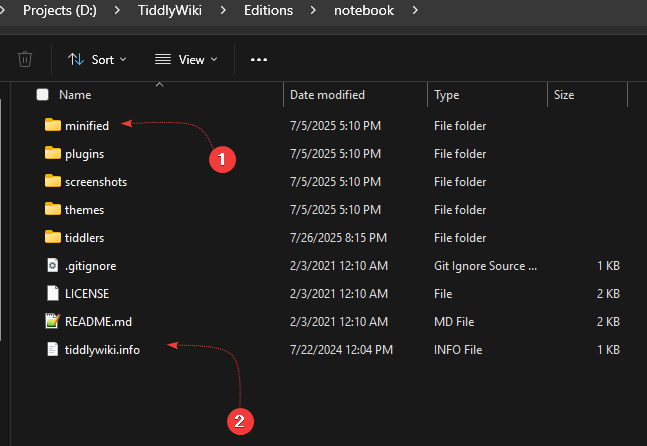The height and width of the screenshot is (446, 647).
Task: Navigate to Editions in breadcrumb
Action: (268, 10)
